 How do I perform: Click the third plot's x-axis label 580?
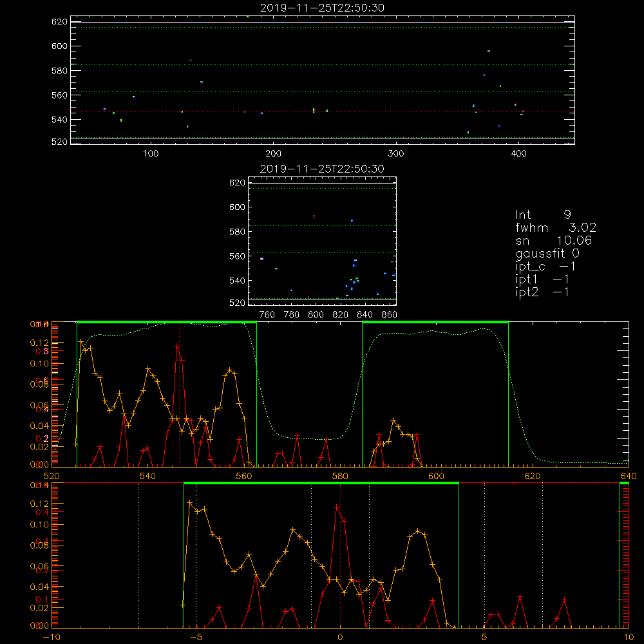coord(340,476)
